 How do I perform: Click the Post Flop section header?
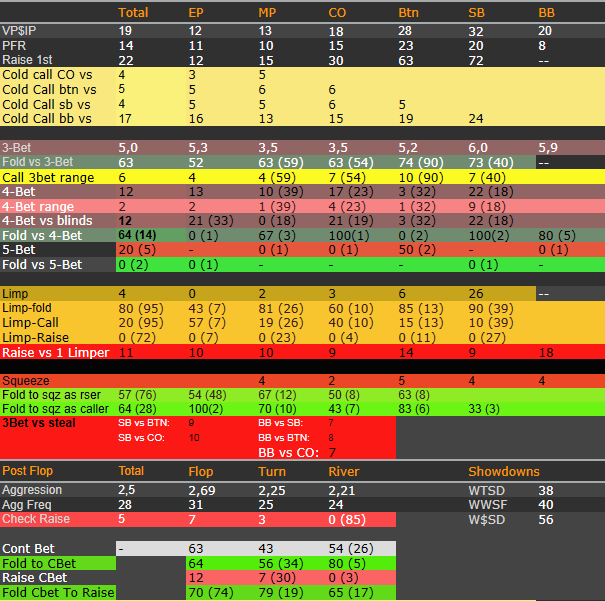click(x=27, y=471)
